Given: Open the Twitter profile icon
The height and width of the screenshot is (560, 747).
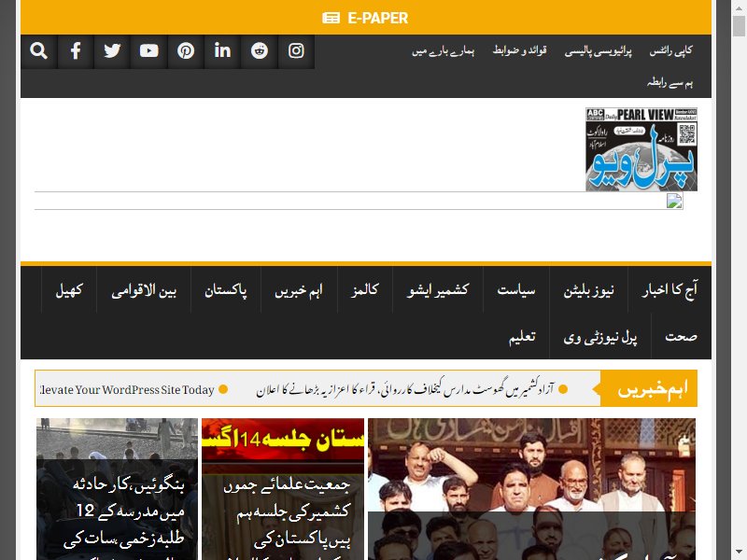Looking at the screenshot, I should 112,51.
